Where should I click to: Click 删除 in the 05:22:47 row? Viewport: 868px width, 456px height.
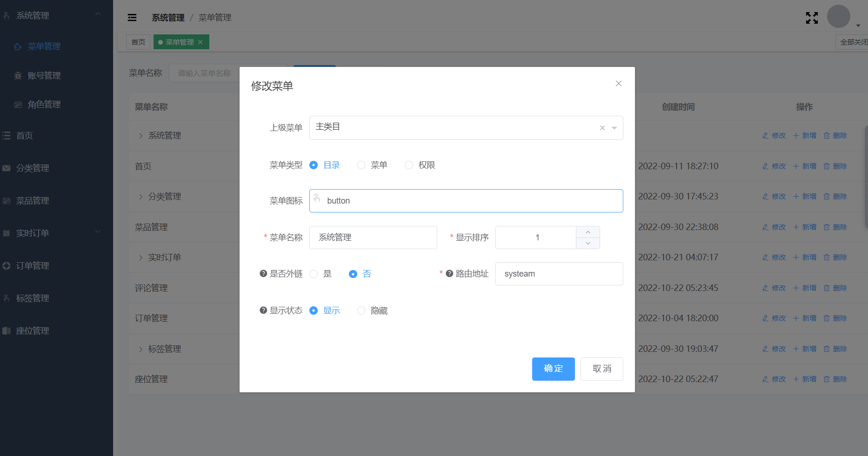pos(835,379)
